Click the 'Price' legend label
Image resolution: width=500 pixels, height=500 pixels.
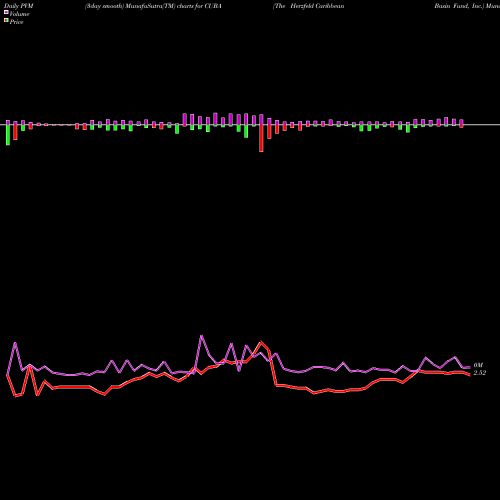tap(16, 22)
